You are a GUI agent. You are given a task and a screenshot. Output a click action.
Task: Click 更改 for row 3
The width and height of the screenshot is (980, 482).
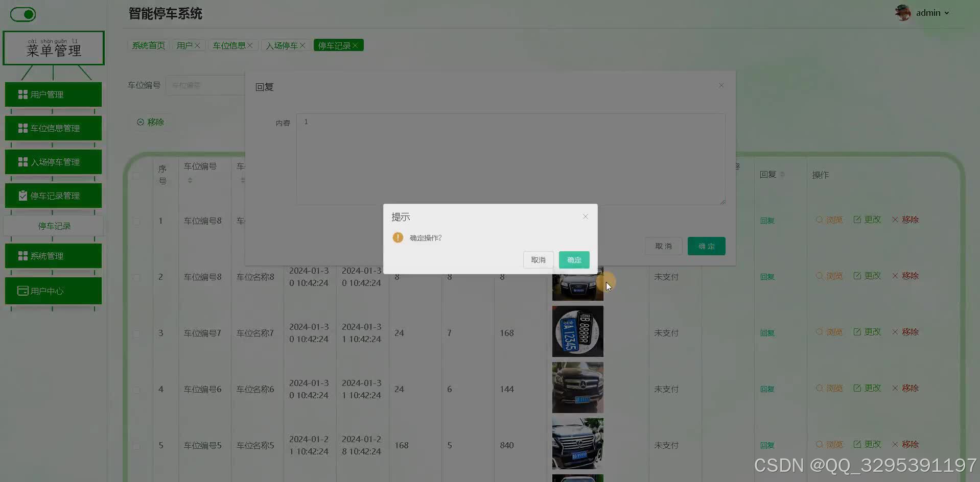point(867,332)
